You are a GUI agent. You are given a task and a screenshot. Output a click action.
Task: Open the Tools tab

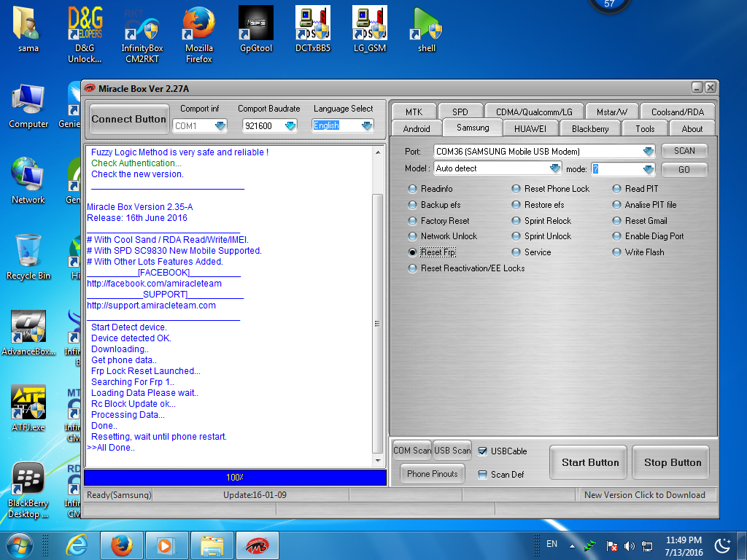[645, 129]
